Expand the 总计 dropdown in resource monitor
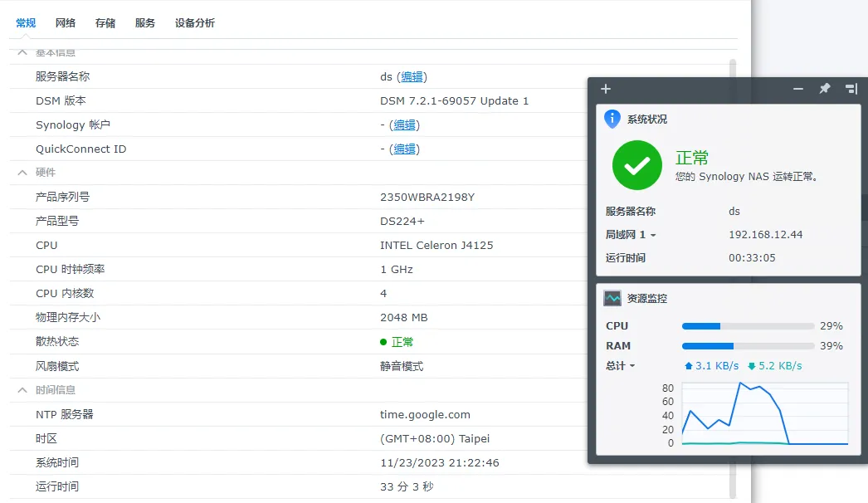Viewport: 868px width, 503px height. [x=621, y=366]
